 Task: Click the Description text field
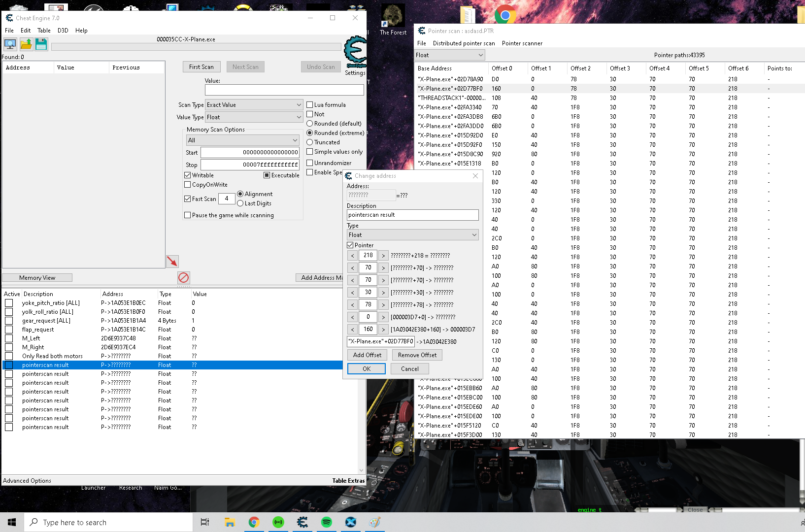tap(413, 215)
